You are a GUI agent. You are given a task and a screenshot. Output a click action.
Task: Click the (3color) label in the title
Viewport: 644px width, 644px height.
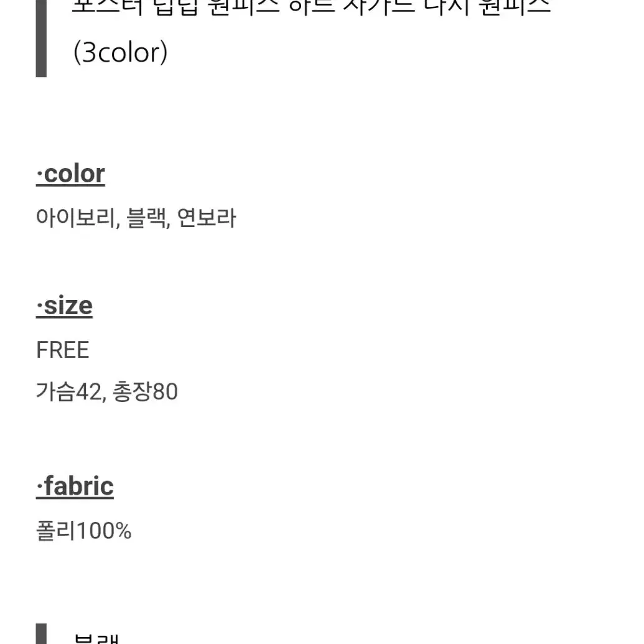(x=120, y=52)
